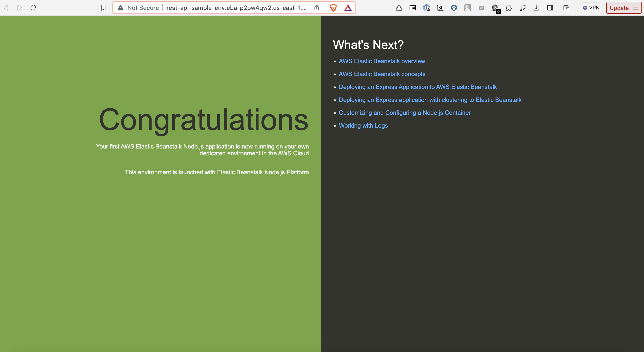Open the music note media control icon
Screen dimensions: 644x352
point(522,8)
